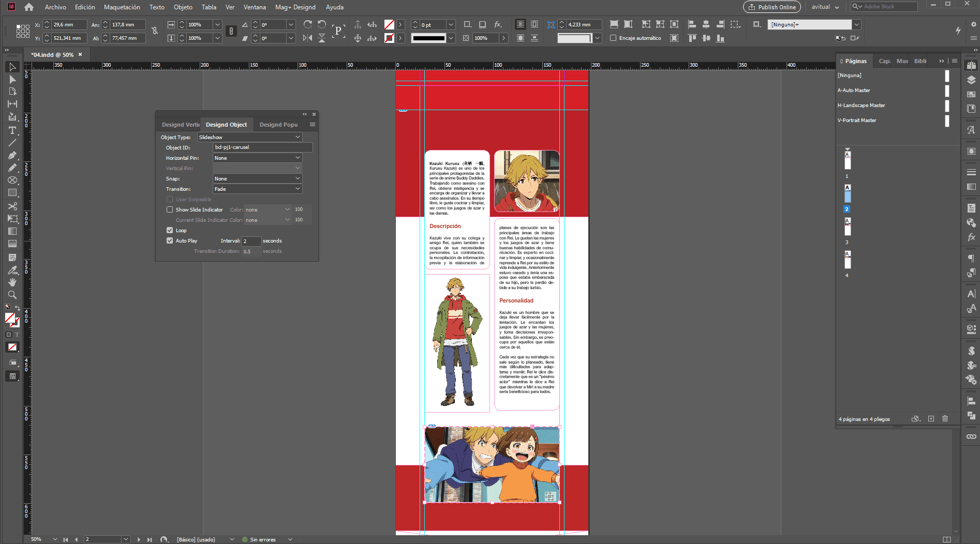Switch to the Designd Popup tab
Viewport: 980px width, 544px height.
pyautogui.click(x=278, y=125)
